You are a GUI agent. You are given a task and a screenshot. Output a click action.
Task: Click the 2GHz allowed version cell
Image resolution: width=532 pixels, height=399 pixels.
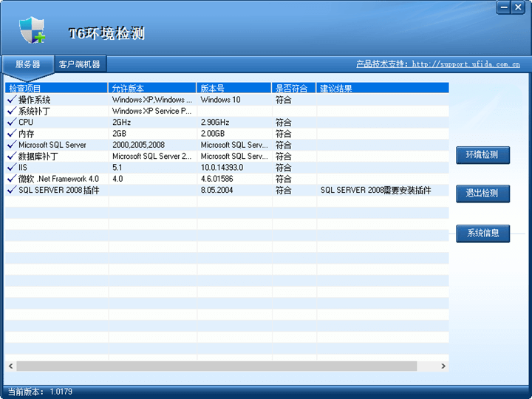coord(121,122)
